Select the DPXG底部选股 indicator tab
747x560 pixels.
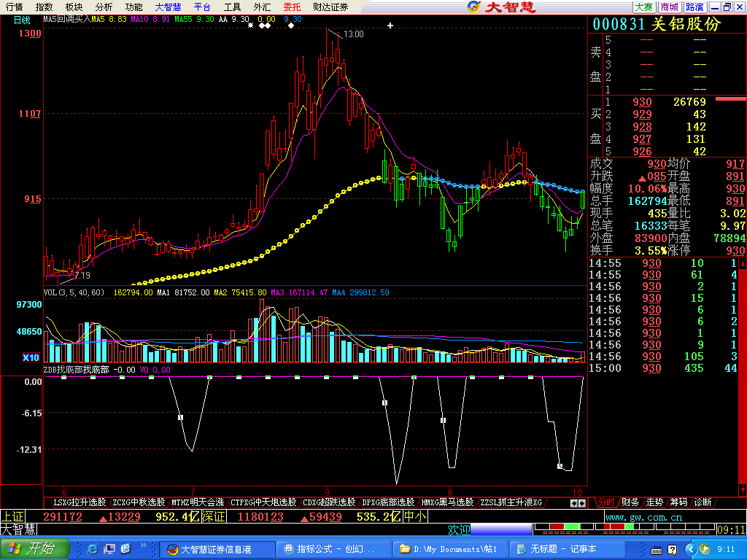[388, 502]
